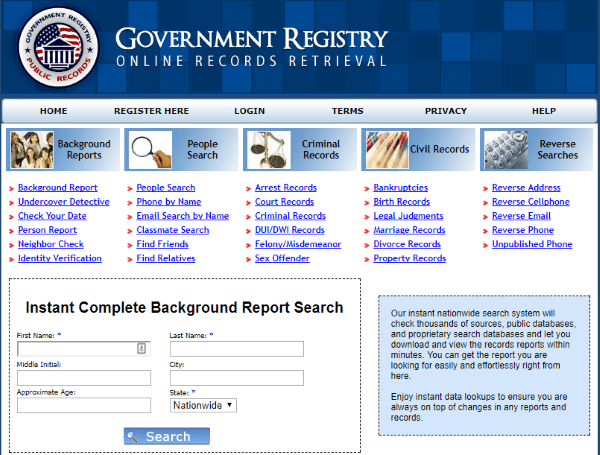Go to the Login page
Viewport: 600px width, 455px height.
(x=249, y=111)
